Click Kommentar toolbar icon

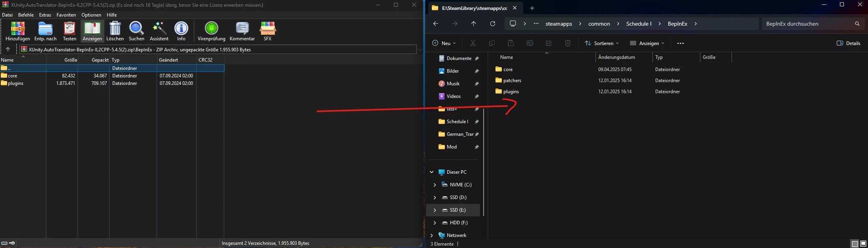point(242,31)
